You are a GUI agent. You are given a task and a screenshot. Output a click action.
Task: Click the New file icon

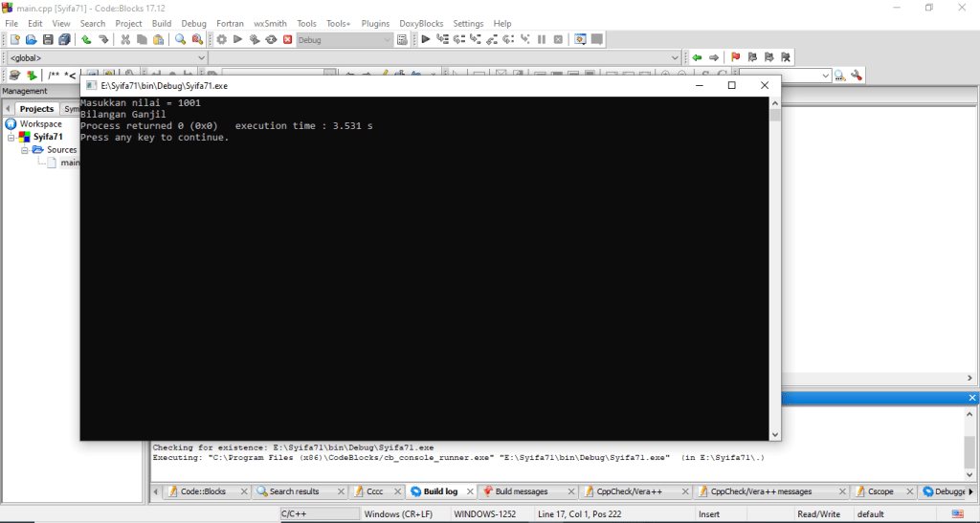point(15,39)
